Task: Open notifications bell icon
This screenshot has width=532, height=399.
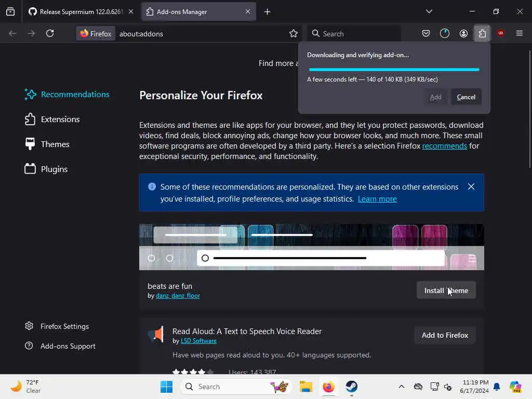Action: tap(497, 387)
